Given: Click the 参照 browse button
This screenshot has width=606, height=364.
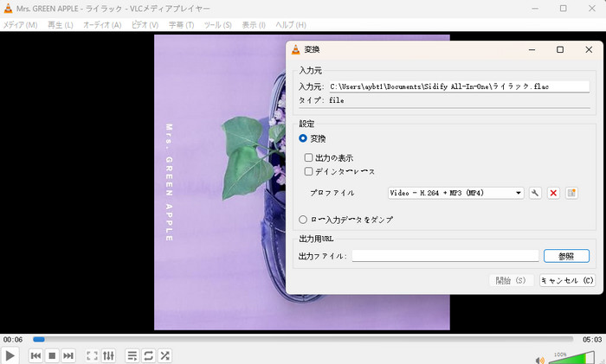Looking at the screenshot, I should [566, 256].
